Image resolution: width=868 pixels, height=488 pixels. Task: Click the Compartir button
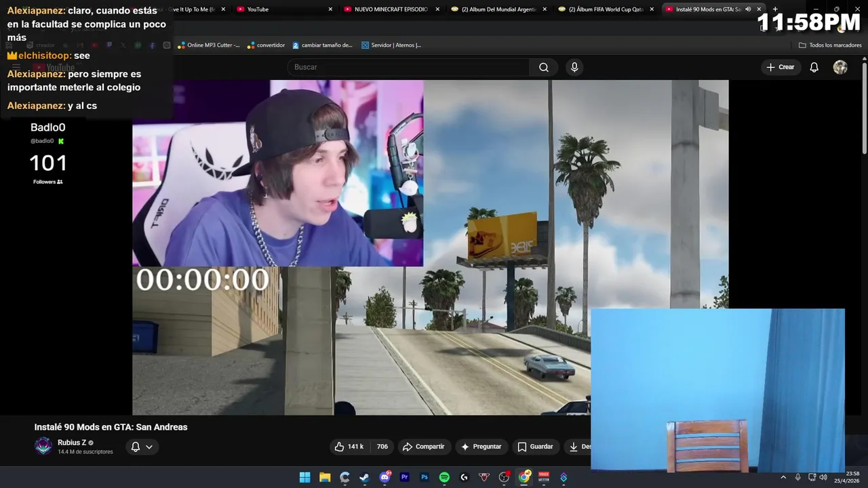pos(423,447)
